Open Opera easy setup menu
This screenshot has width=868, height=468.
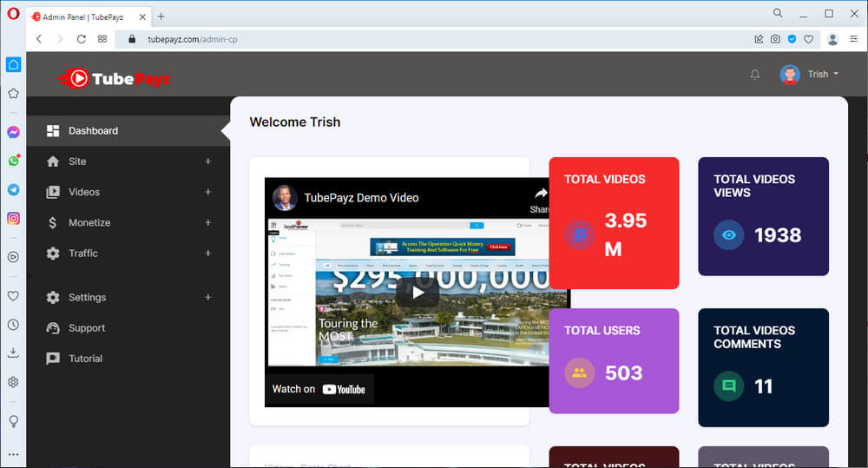point(853,39)
